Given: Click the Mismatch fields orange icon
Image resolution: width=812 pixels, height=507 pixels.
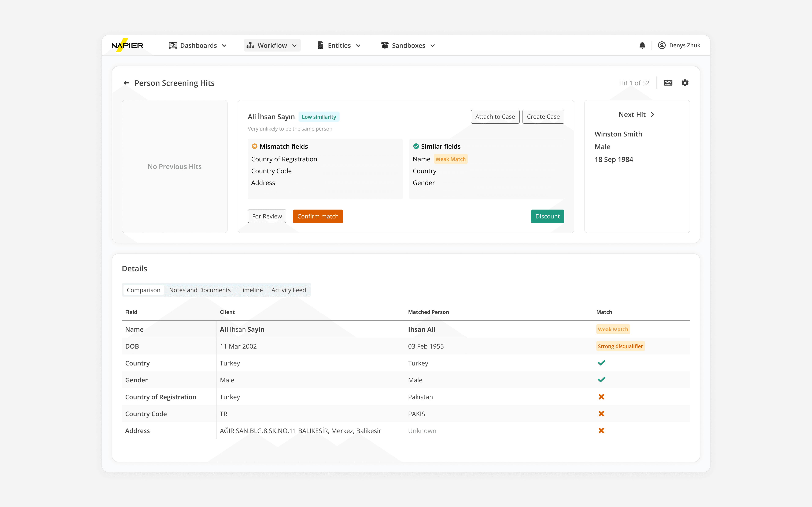Looking at the screenshot, I should pyautogui.click(x=254, y=146).
